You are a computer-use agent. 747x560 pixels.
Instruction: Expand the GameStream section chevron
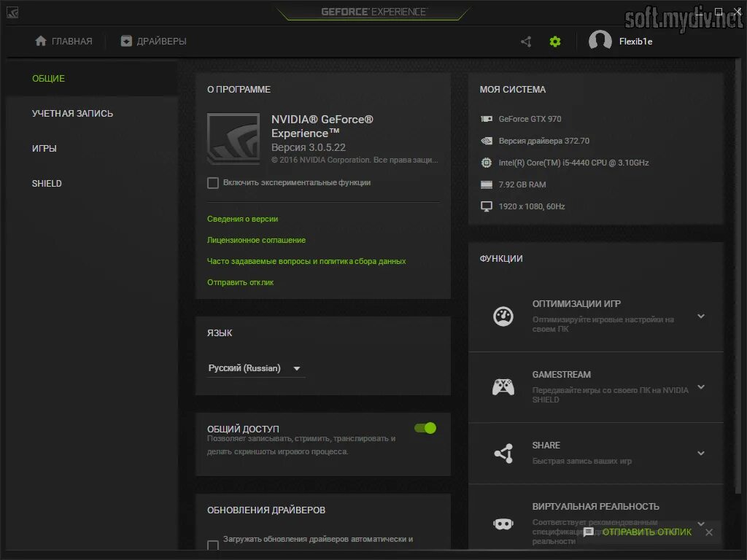pos(701,387)
